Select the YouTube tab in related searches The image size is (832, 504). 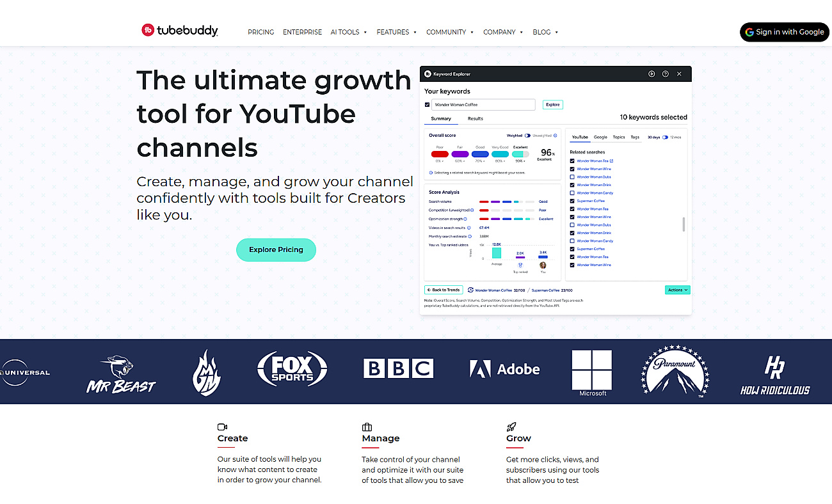(x=580, y=137)
